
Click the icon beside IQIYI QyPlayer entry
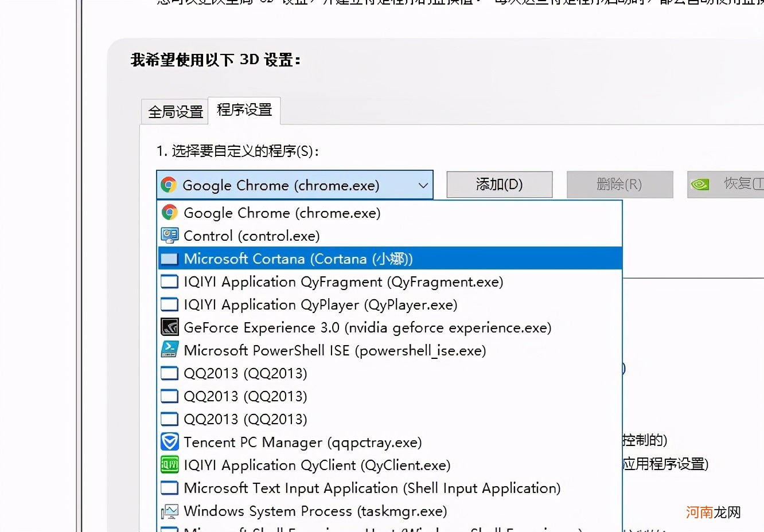point(169,304)
